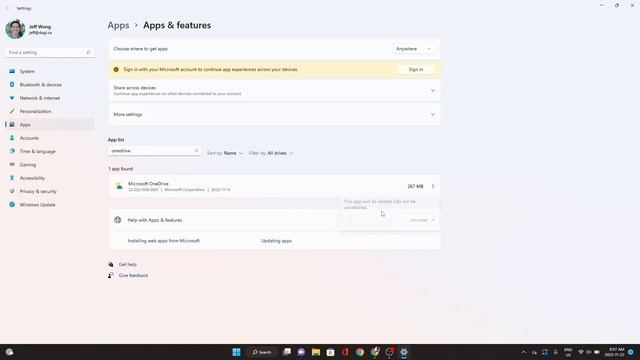
Task: Open the Anywhere app source dropdown
Action: (413, 49)
